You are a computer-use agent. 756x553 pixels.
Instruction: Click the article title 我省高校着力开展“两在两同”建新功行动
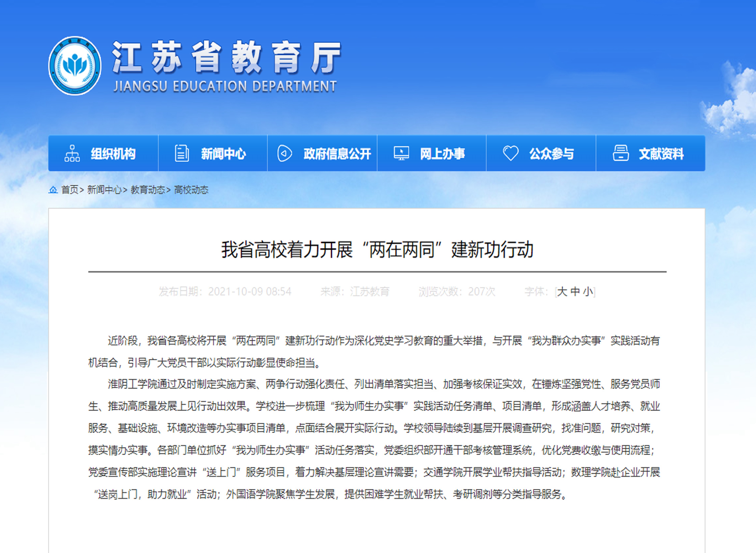(377, 250)
